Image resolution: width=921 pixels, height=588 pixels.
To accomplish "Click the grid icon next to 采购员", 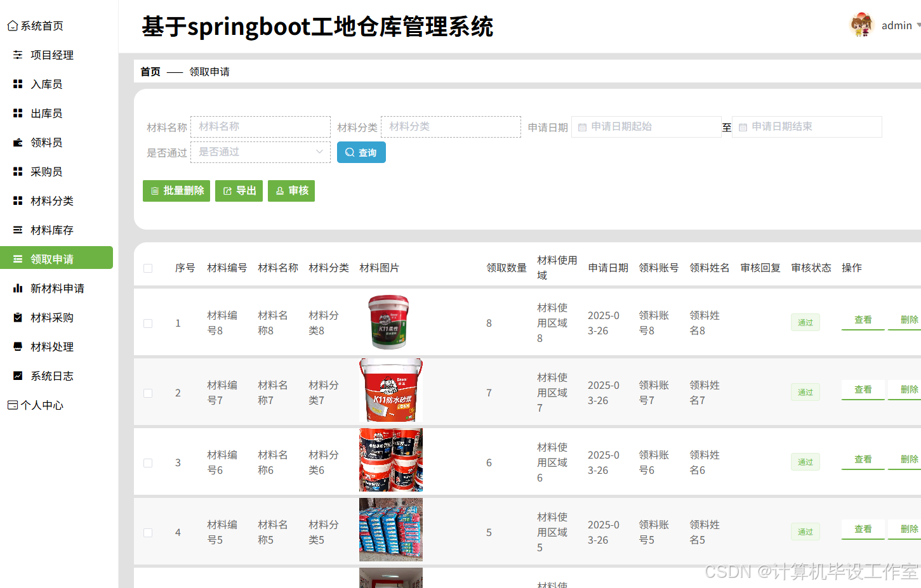I will click(18, 172).
